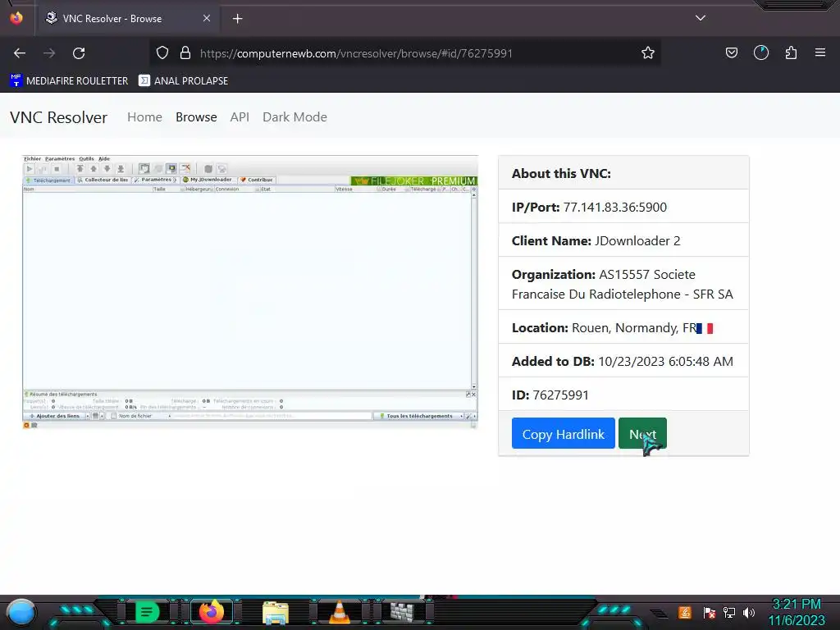This screenshot has height=630, width=840.
Task: Open the brick wall app in taskbar
Action: tap(402, 612)
